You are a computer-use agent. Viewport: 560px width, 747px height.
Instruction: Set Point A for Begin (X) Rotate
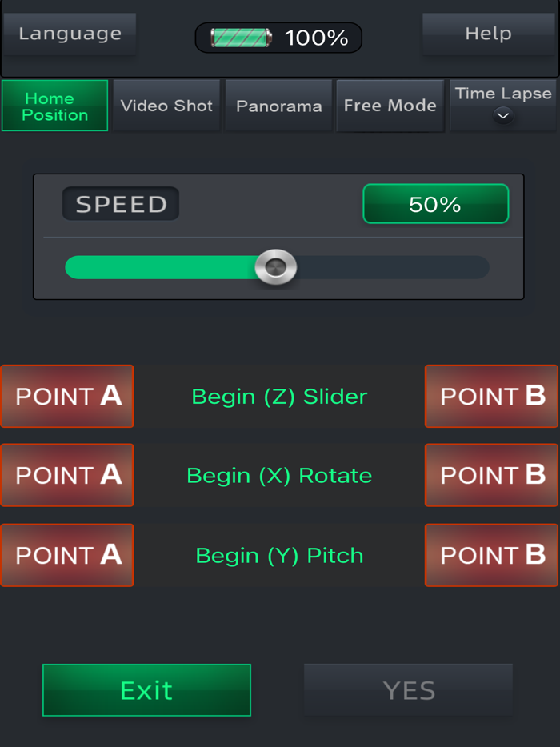67,475
